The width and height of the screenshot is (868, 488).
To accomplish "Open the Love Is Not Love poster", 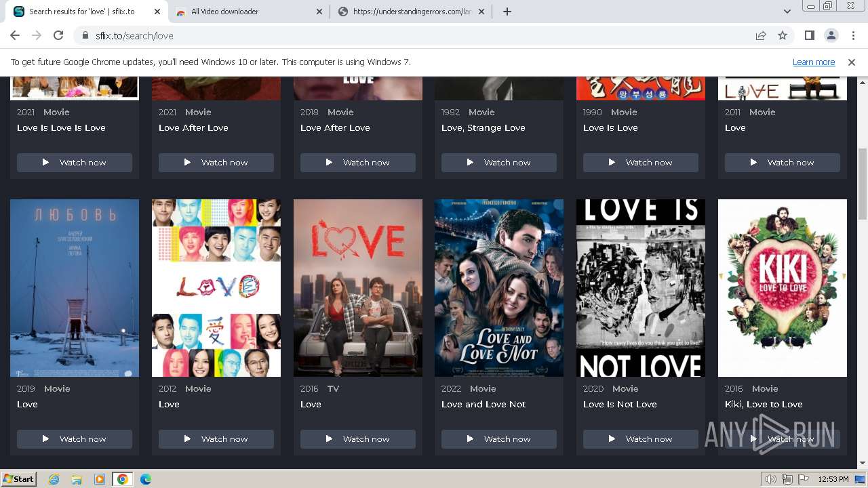I will (x=641, y=288).
